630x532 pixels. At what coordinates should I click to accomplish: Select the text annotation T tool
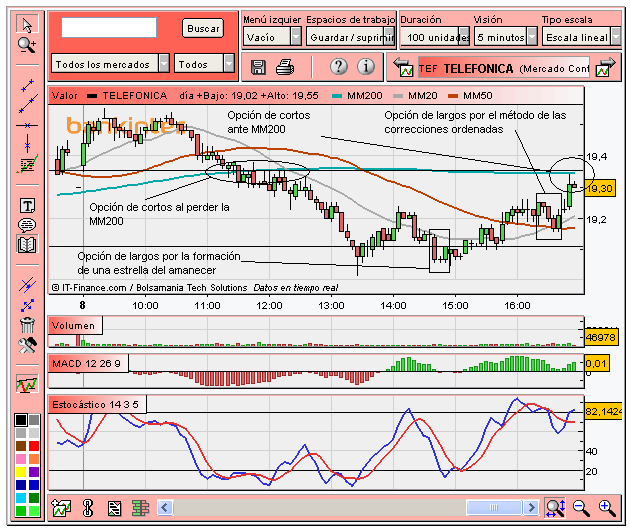coord(27,205)
